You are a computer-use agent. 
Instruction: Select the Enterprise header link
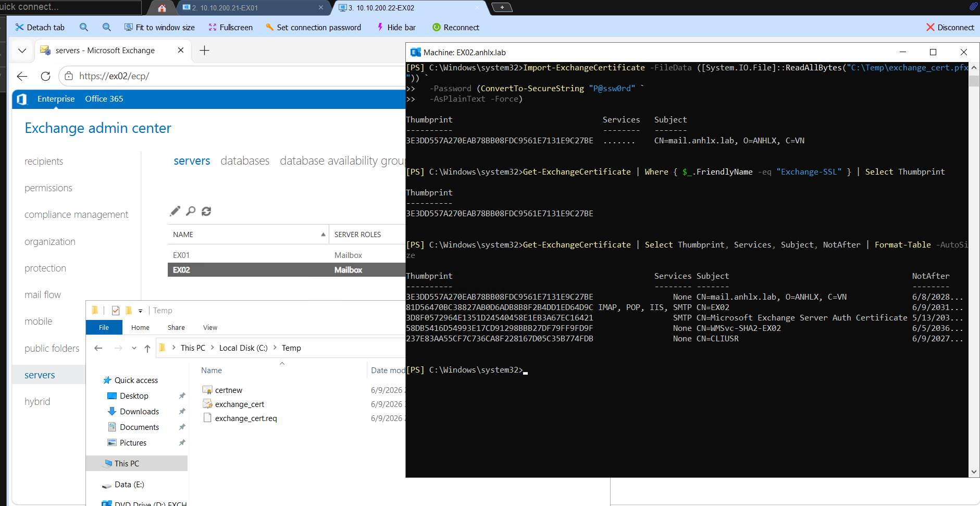coord(56,98)
